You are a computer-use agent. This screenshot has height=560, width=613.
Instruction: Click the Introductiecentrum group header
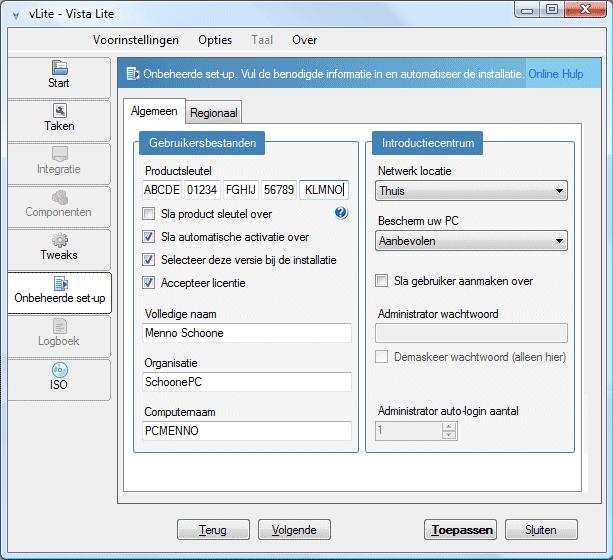(428, 143)
